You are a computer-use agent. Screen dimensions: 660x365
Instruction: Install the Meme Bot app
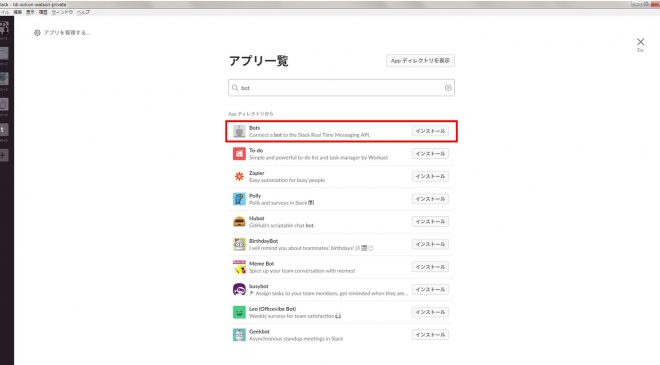tap(430, 267)
